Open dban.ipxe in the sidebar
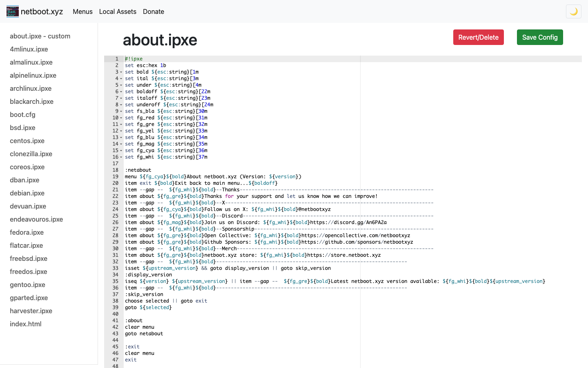The image size is (588, 368). point(24,180)
